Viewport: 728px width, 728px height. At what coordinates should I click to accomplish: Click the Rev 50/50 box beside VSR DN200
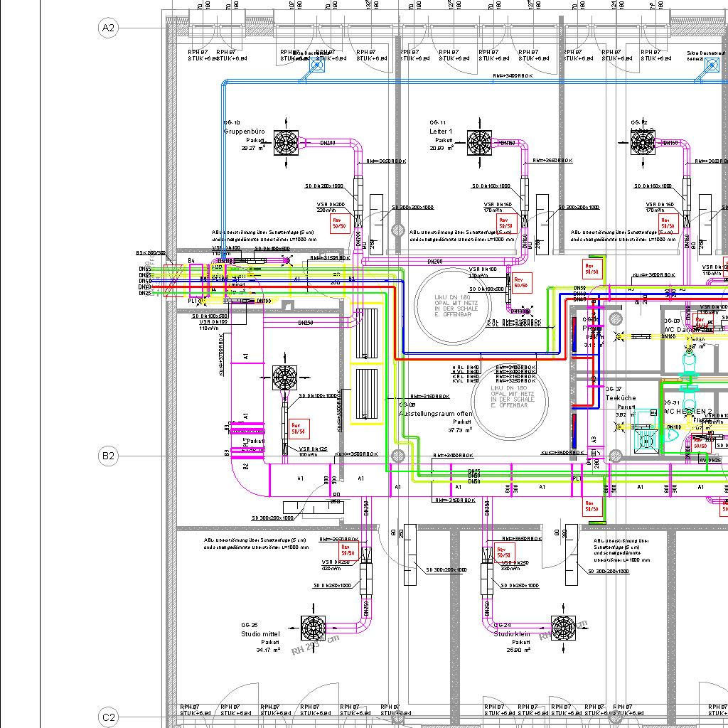coord(339,223)
